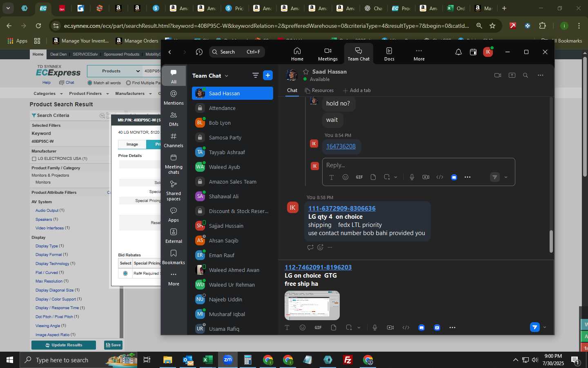Switch to Resources tab in chat

coord(319,90)
